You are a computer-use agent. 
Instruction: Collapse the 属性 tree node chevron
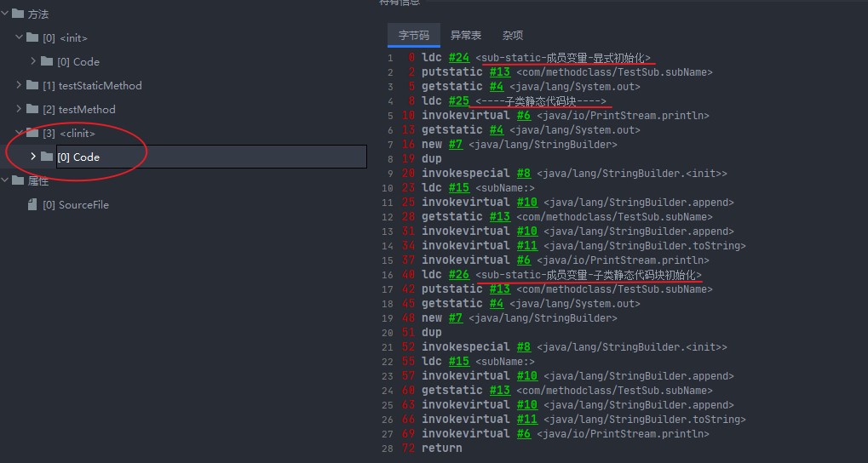tap(5, 180)
